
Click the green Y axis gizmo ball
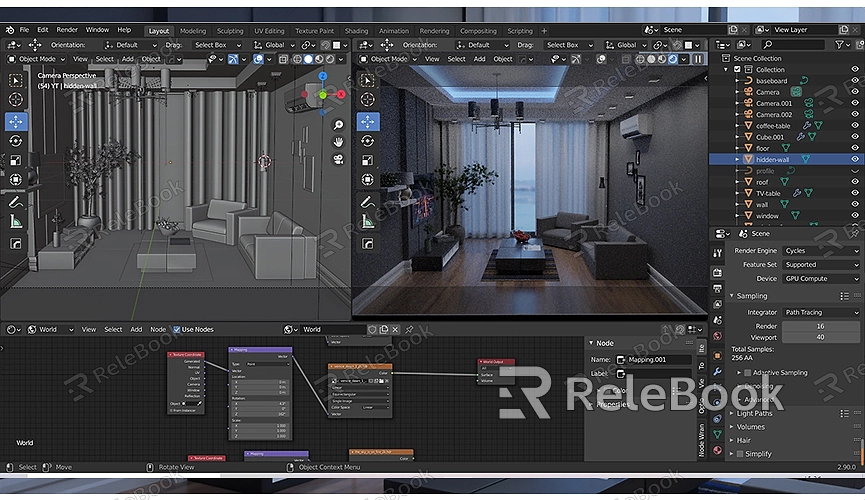tap(323, 95)
